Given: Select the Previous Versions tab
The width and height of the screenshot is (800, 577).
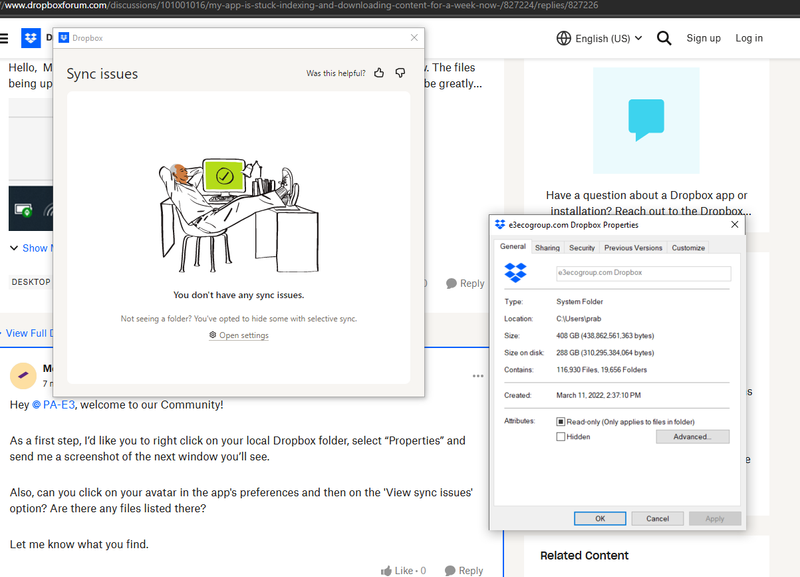Looking at the screenshot, I should click(632, 248).
